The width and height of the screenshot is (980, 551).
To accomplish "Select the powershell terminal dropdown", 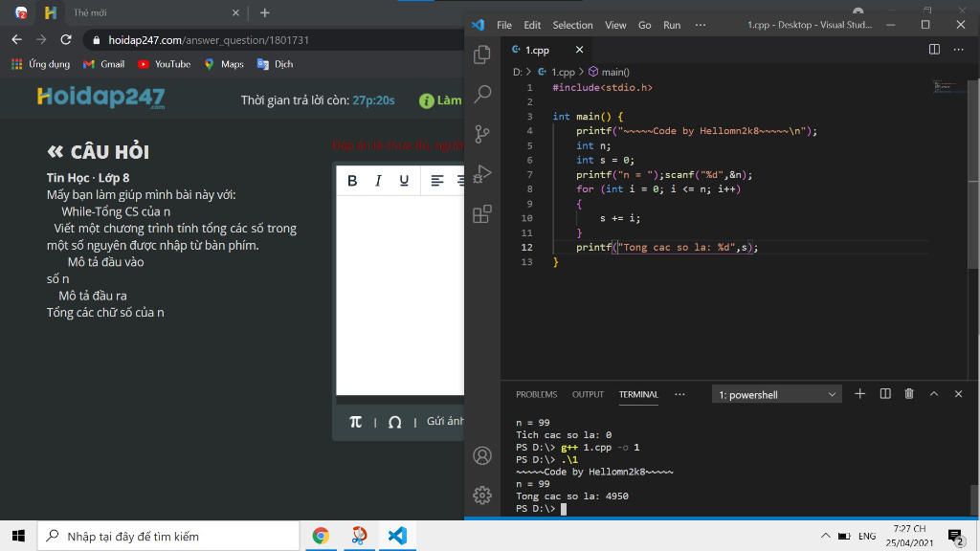I will pyautogui.click(x=777, y=394).
